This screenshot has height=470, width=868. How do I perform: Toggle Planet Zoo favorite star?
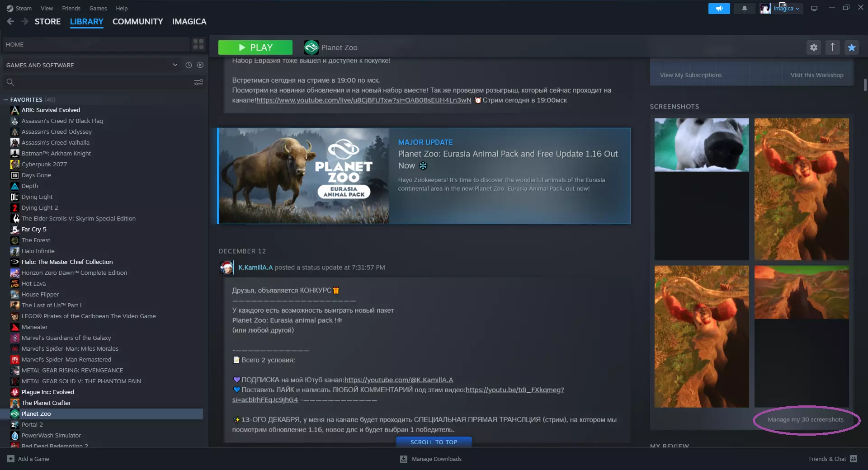(852, 47)
